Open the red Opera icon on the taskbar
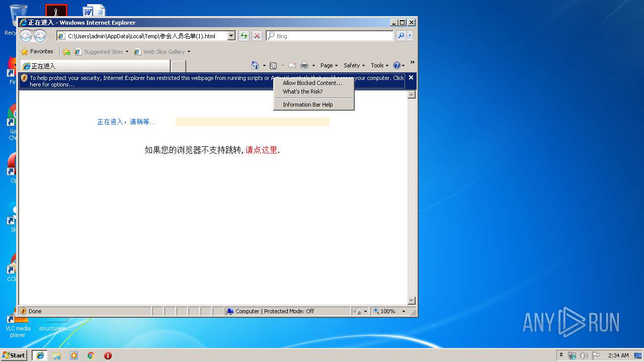The image size is (644, 362). (108, 355)
